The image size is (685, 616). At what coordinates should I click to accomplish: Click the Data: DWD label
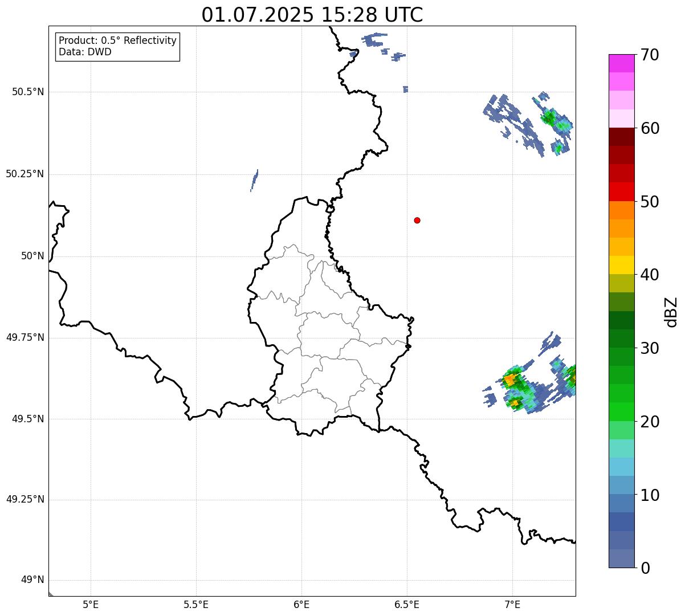point(85,52)
